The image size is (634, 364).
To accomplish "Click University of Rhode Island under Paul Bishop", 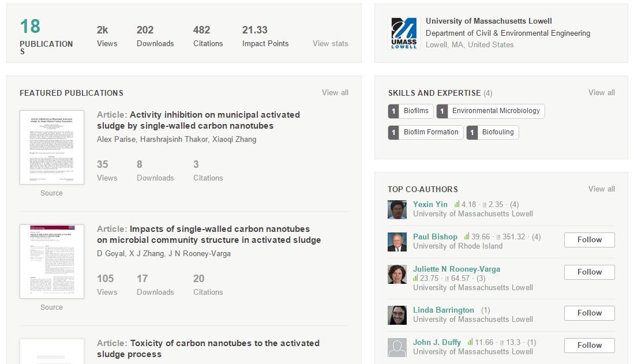I will click(x=457, y=246).
